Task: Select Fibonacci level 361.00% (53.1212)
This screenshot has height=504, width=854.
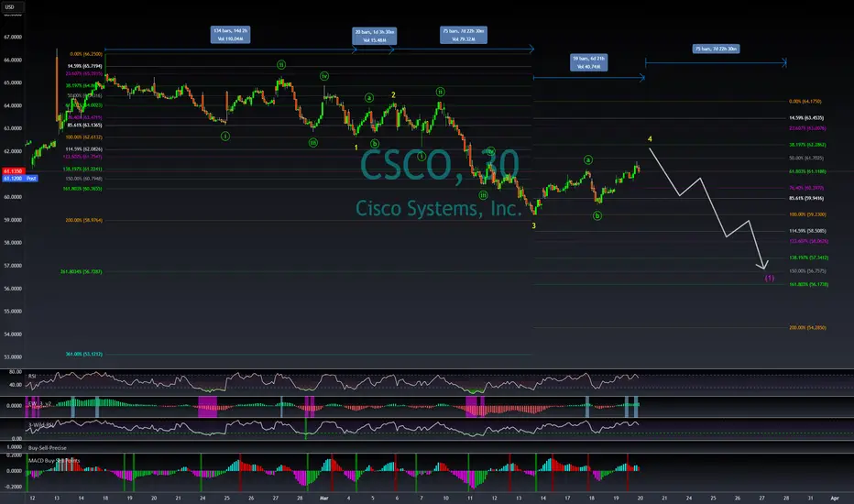Action: coord(84,354)
